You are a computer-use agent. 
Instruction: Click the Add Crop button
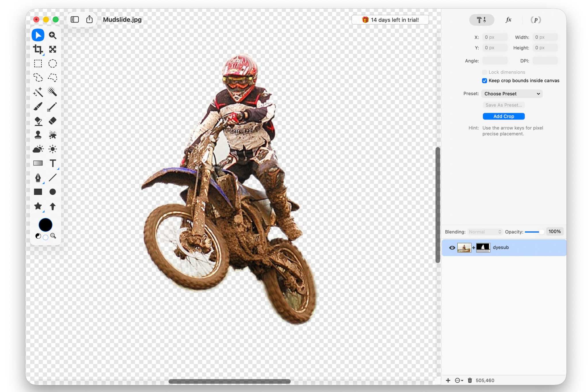pyautogui.click(x=503, y=116)
